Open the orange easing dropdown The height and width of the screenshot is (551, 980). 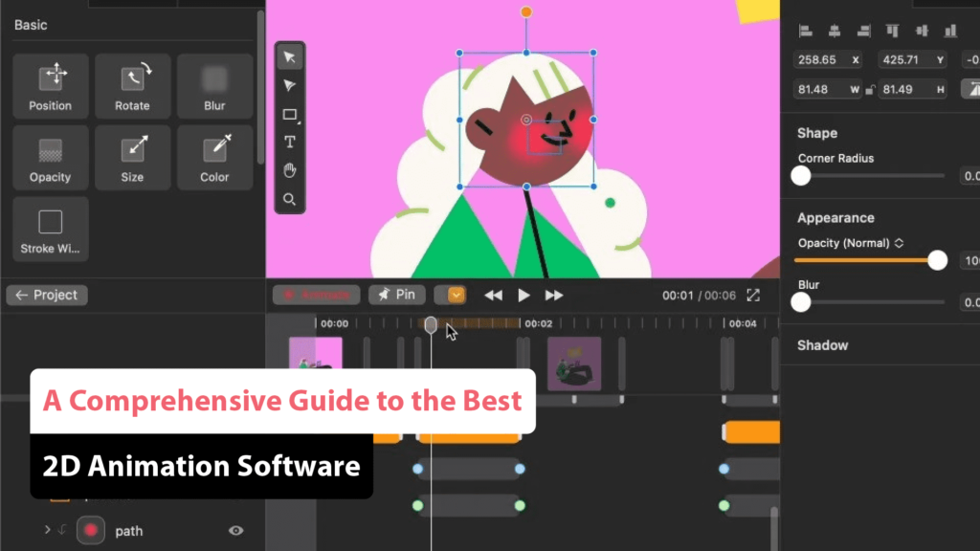457,295
